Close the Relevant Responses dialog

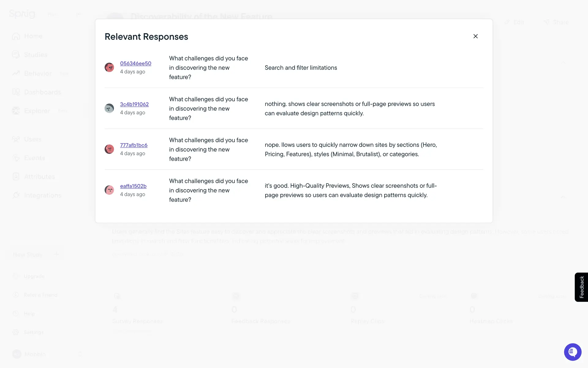475,36
